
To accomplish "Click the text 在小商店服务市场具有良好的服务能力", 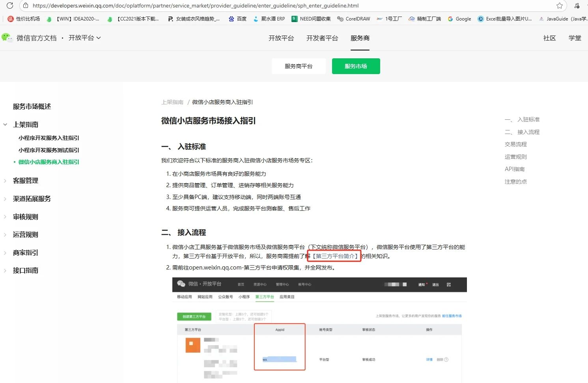I will pos(219,174).
